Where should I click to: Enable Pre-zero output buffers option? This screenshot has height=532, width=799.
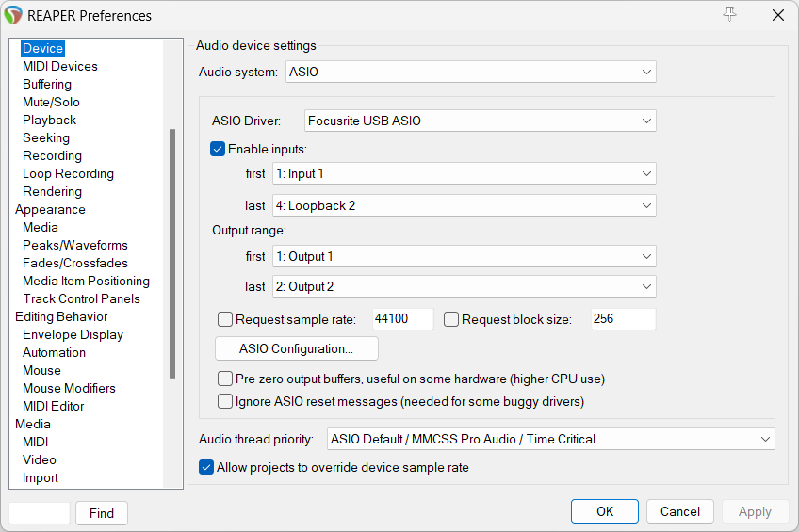coord(225,379)
